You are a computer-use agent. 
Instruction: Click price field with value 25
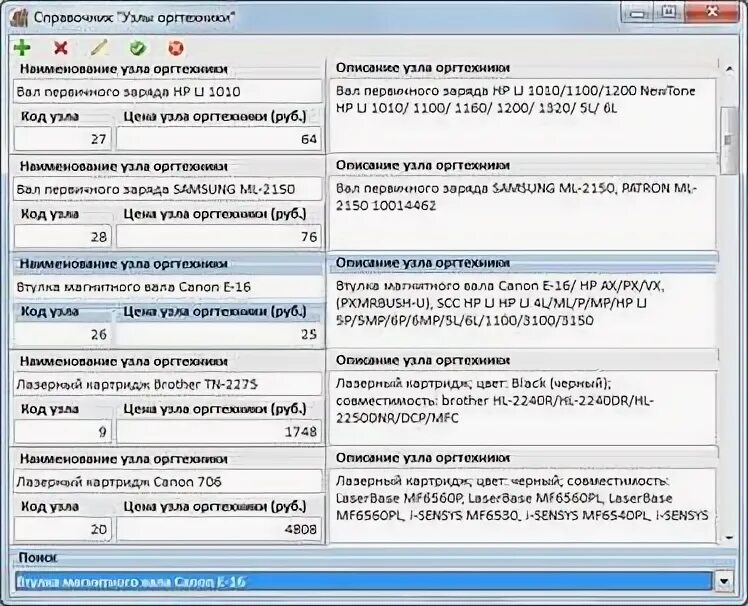point(219,334)
